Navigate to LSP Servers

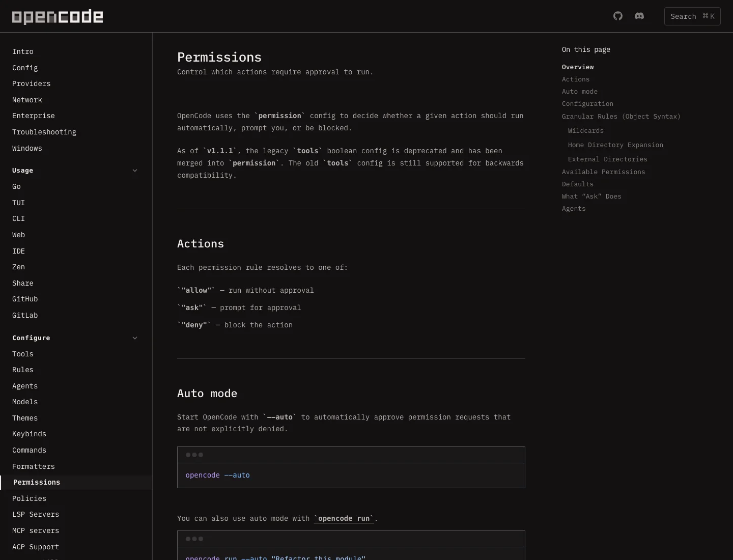tap(36, 514)
